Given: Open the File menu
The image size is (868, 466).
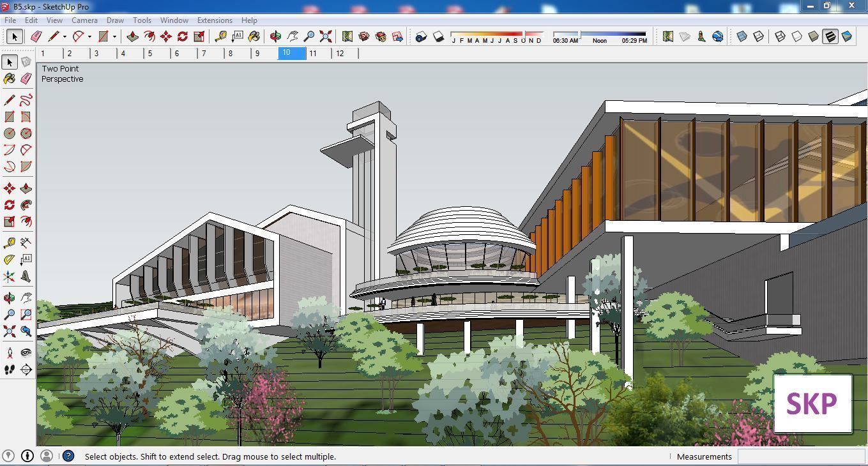Looking at the screenshot, I should pos(10,20).
